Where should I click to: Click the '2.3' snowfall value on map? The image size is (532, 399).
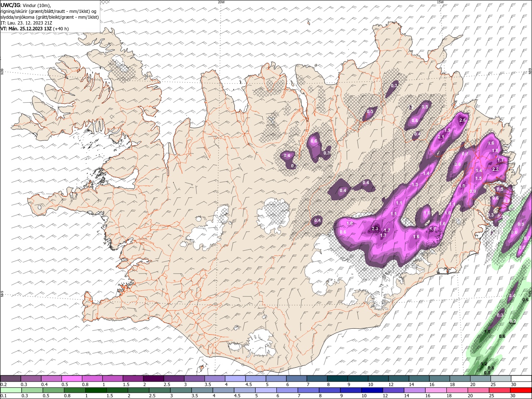pos(375,229)
